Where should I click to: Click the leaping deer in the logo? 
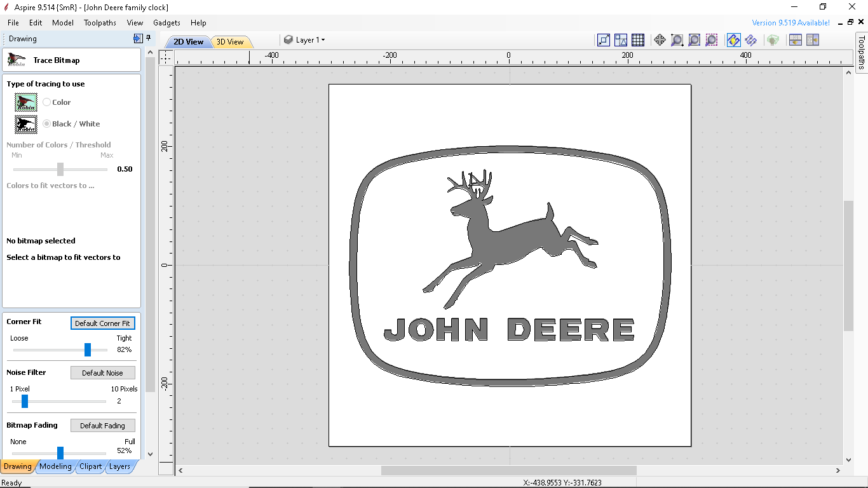pyautogui.click(x=510, y=239)
